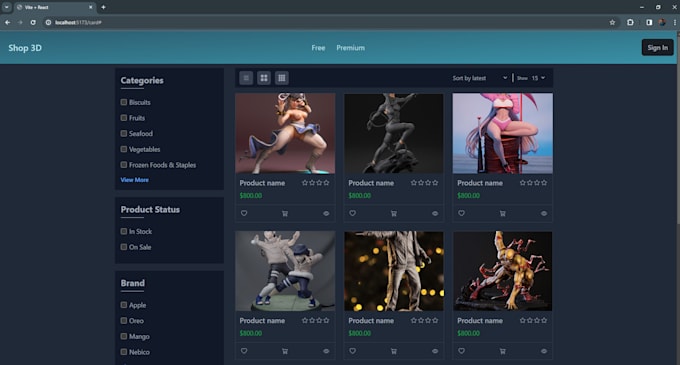The height and width of the screenshot is (365, 680).
Task: Add the female fighter figurine to wishlist
Action: pyautogui.click(x=244, y=213)
